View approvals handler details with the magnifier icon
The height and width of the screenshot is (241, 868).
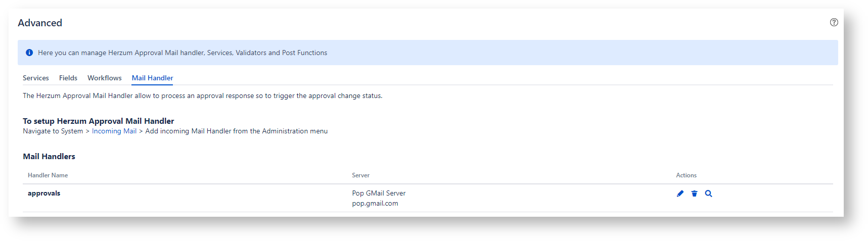708,194
